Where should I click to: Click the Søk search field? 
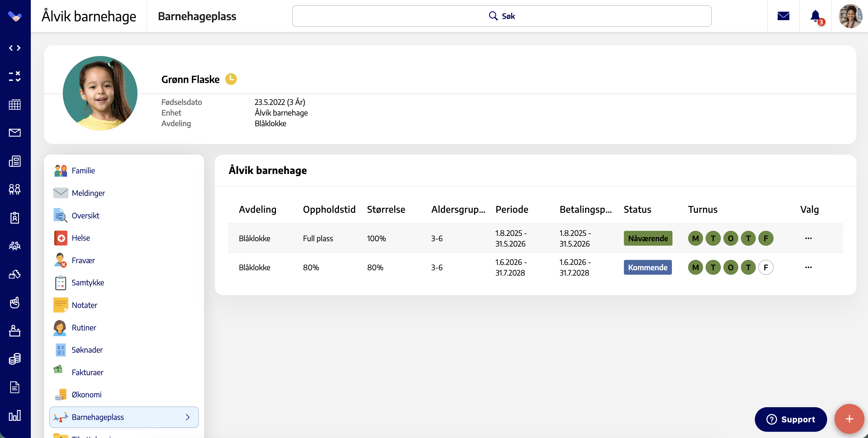coord(502,16)
